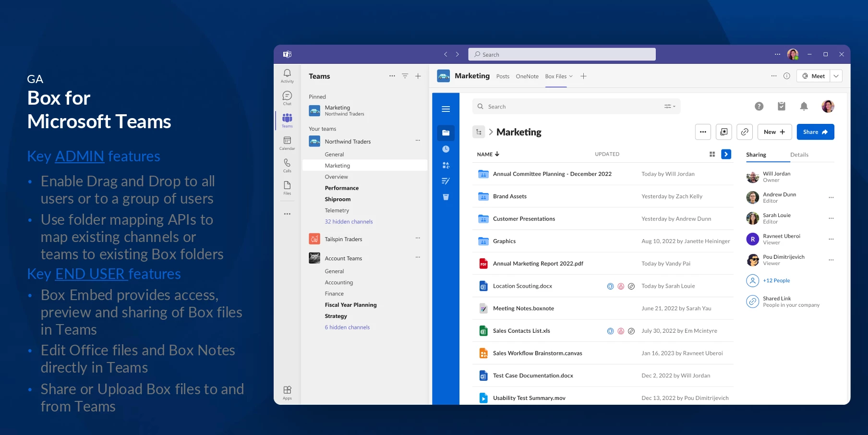Go back with the back arrow
Screen dimensions: 868x435
coord(446,54)
